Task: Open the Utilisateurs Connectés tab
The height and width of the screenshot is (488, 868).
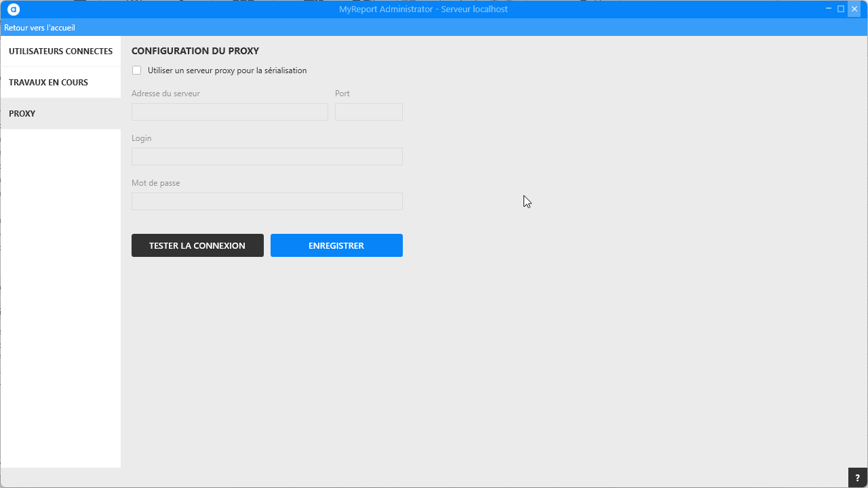Action: [x=60, y=52]
